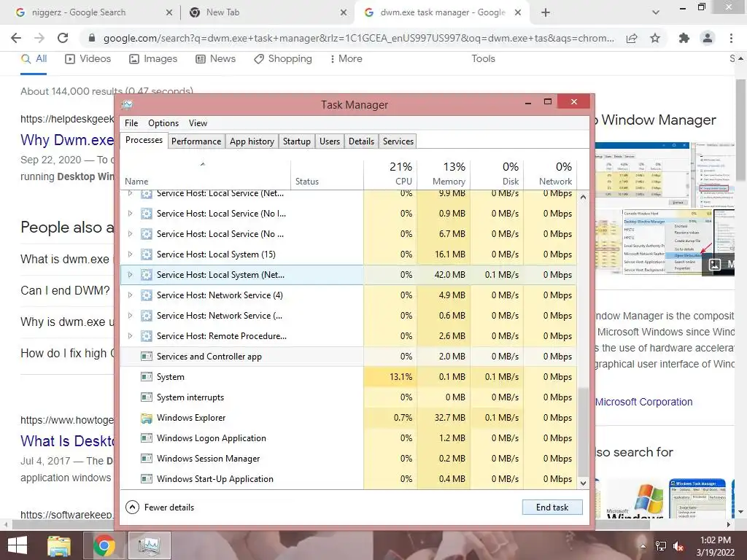
Task: Expand Service Host: Local System (15)
Action: 130,254
